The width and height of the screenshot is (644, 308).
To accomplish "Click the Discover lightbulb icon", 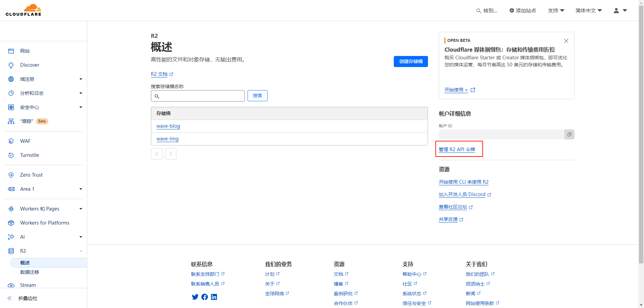I will [x=11, y=65].
